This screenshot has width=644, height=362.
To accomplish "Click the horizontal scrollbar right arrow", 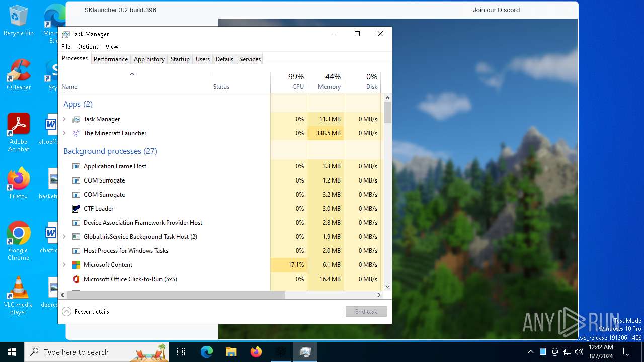I will tap(379, 295).
